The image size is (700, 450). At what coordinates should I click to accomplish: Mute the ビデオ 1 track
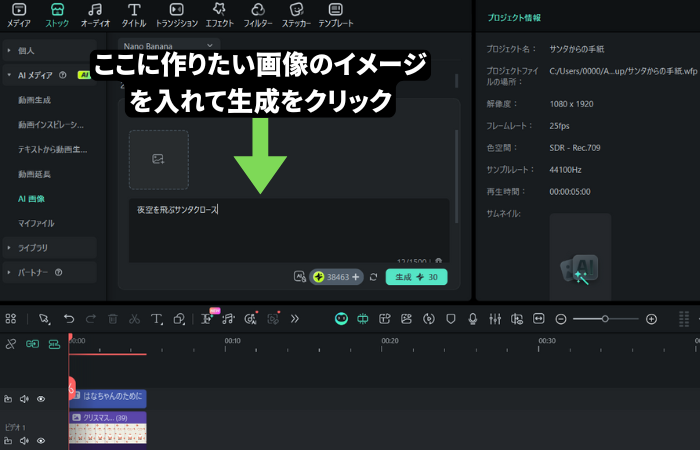point(24,441)
